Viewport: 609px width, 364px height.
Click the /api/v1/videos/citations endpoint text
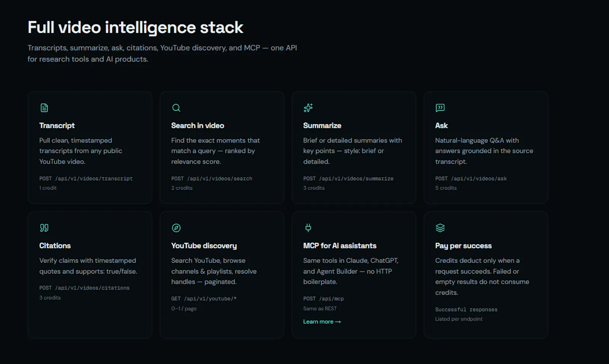click(92, 288)
